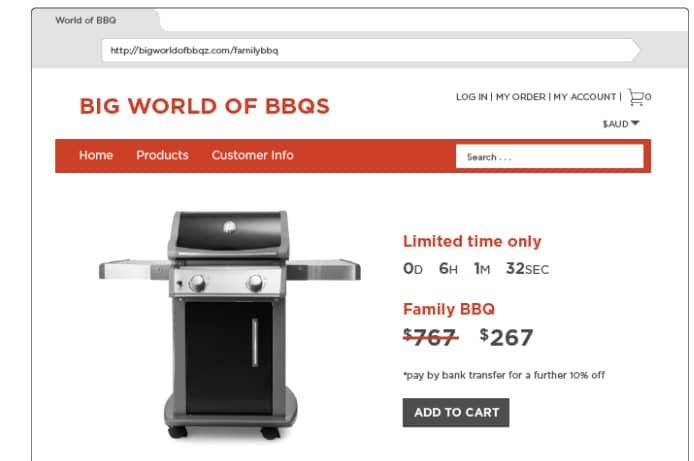The height and width of the screenshot is (461, 694).
Task: Click the LOG IN link
Action: [x=471, y=97]
